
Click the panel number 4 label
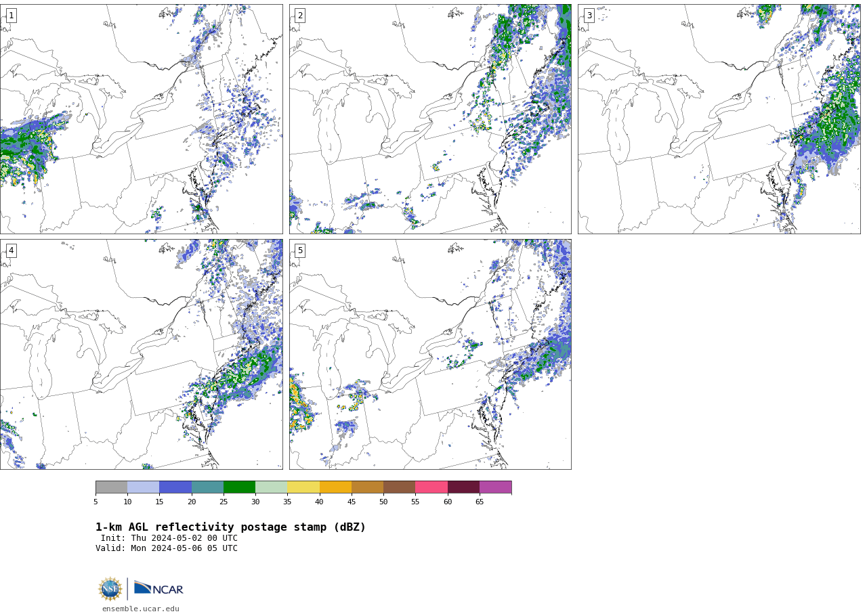[11, 250]
